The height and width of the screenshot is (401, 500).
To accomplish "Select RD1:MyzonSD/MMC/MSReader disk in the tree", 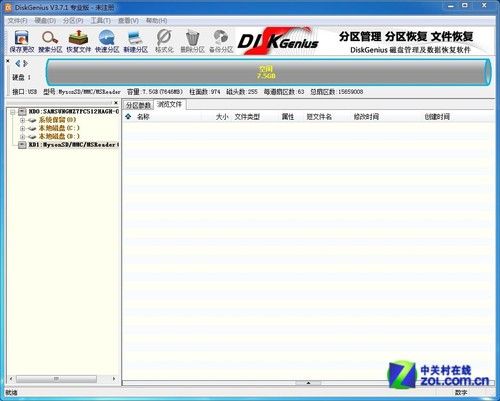I will (x=74, y=145).
